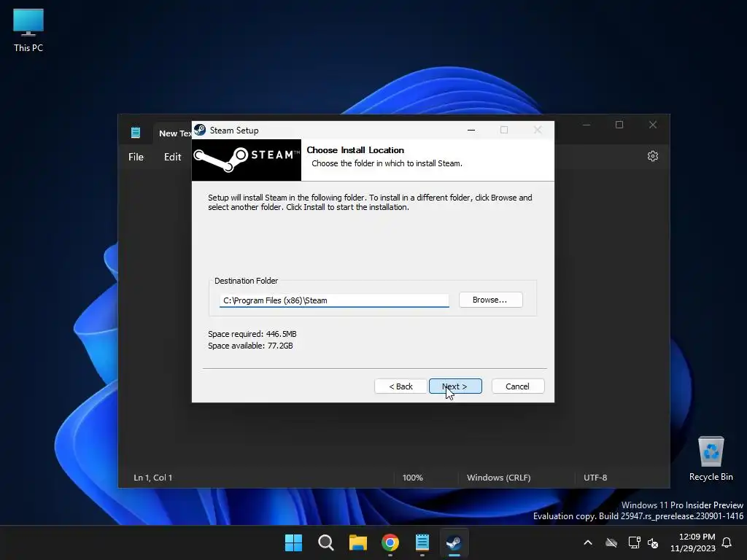Click Space available: 77.2GB text
This screenshot has width=747, height=560.
[x=251, y=346]
